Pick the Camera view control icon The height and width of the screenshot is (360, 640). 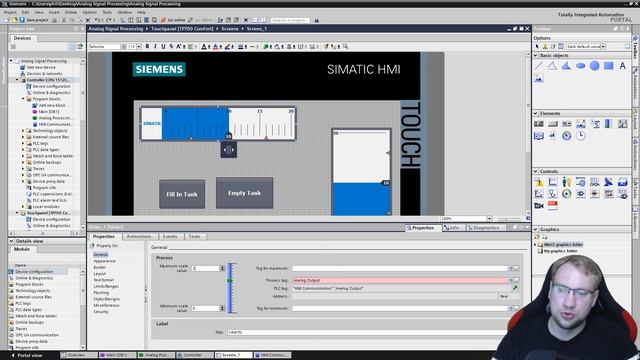pos(539,206)
